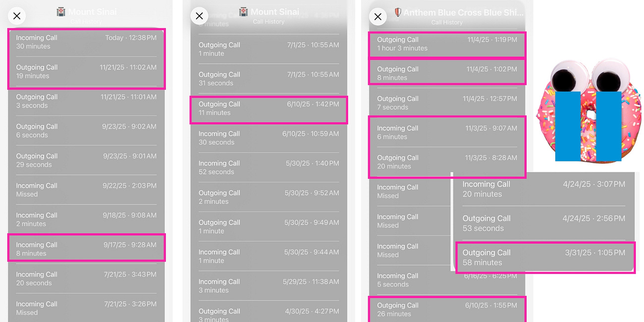Select Outgoing Call 11/4/25 1:02 PM, 8 minutes
Screen dimensions: 644x322
coord(447,73)
